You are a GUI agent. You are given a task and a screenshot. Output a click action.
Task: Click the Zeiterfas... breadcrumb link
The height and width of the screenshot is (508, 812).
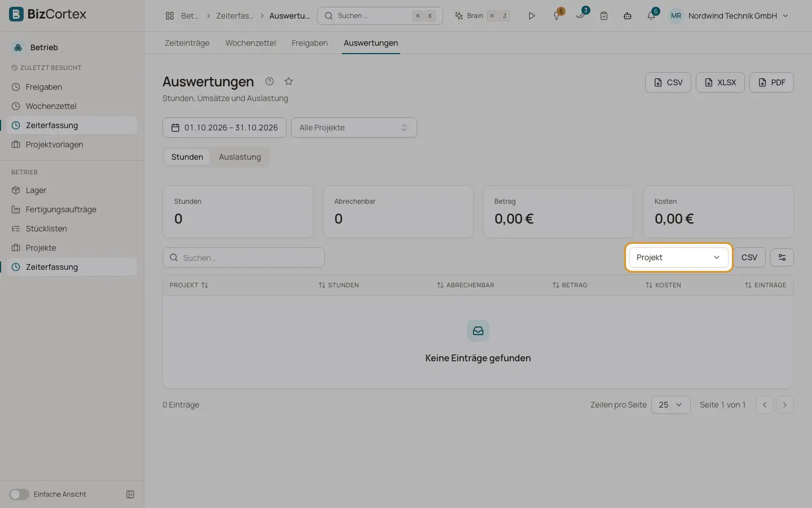pyautogui.click(x=235, y=16)
